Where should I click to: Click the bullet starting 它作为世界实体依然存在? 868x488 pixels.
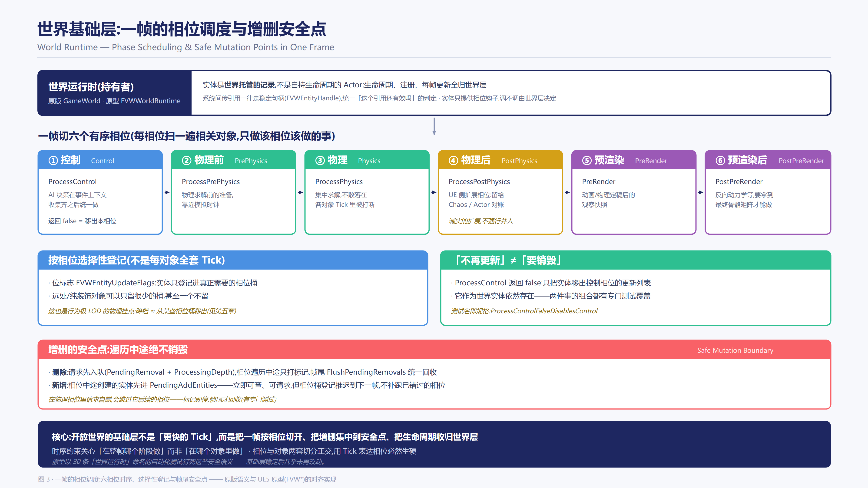(x=551, y=296)
